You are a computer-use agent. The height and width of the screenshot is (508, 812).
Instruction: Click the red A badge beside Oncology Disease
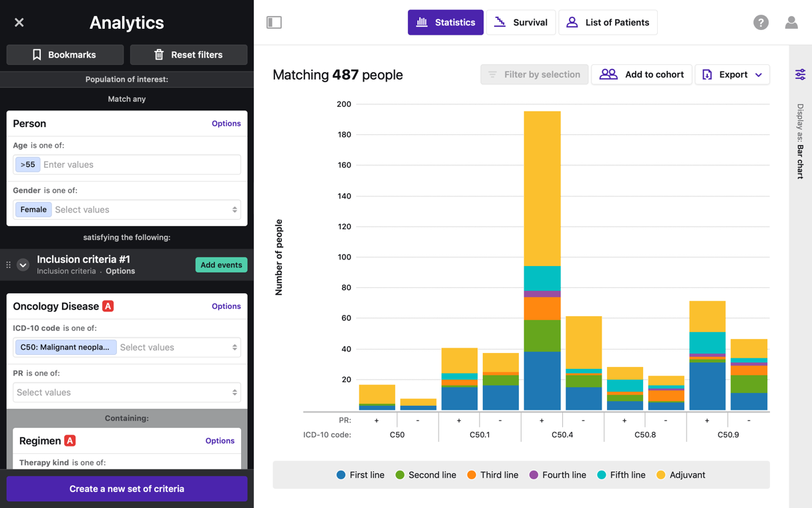coord(108,306)
